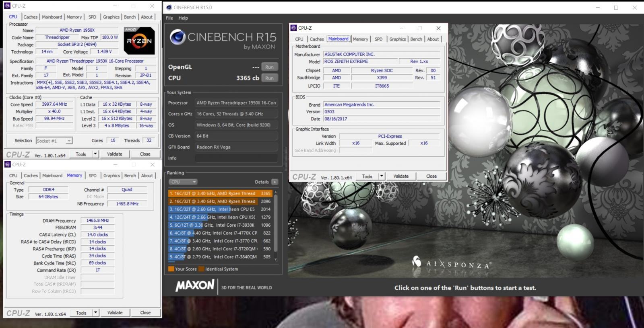Viewport: 644px width, 328px height.
Task: Click CPU-Z icon in Mainboard window title
Action: pyautogui.click(x=293, y=28)
